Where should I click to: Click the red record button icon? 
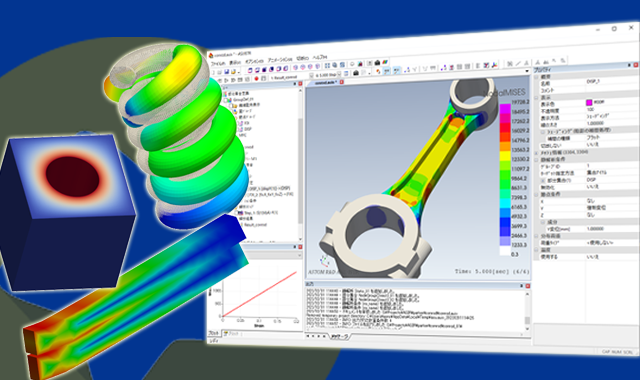point(256,79)
